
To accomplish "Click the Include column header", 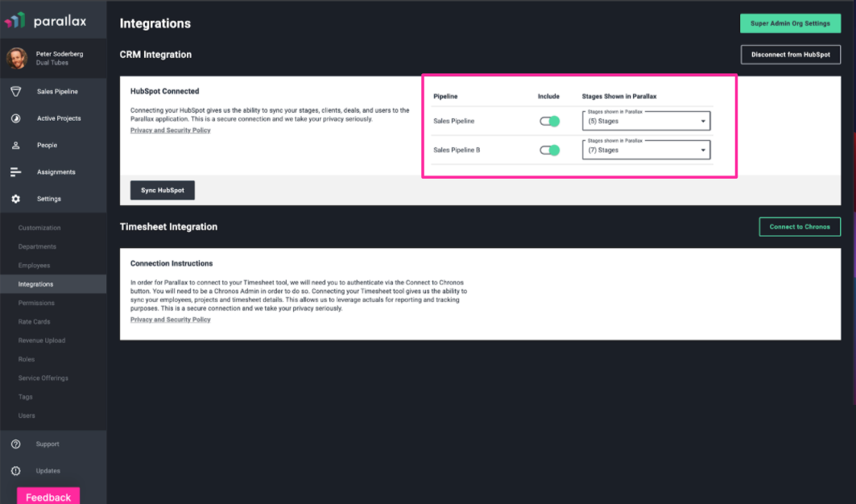I will [x=548, y=96].
